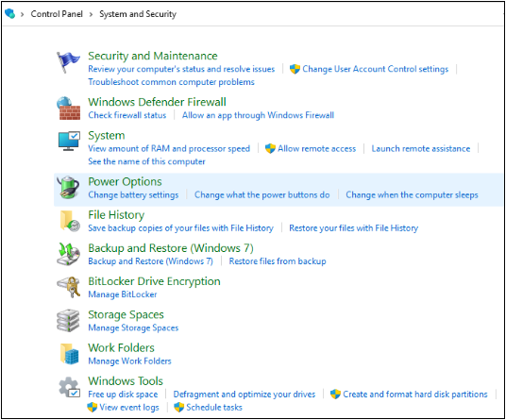Open Manage BitLocker link
The height and width of the screenshot is (420, 506).
coord(123,294)
